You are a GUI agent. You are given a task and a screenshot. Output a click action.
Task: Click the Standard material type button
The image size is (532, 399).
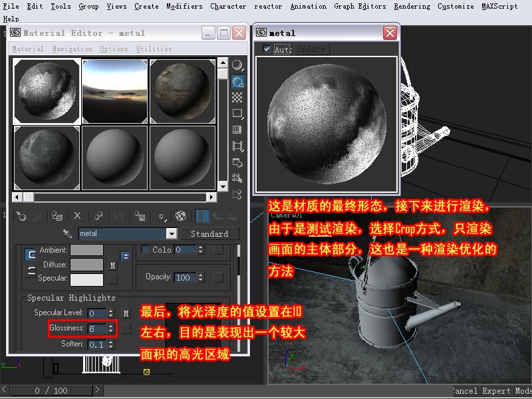pyautogui.click(x=209, y=233)
